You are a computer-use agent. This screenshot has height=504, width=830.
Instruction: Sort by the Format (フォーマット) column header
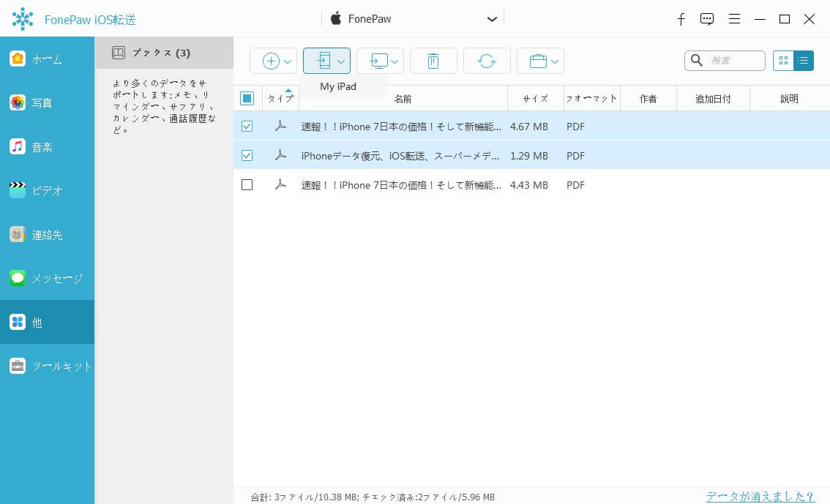pyautogui.click(x=591, y=98)
